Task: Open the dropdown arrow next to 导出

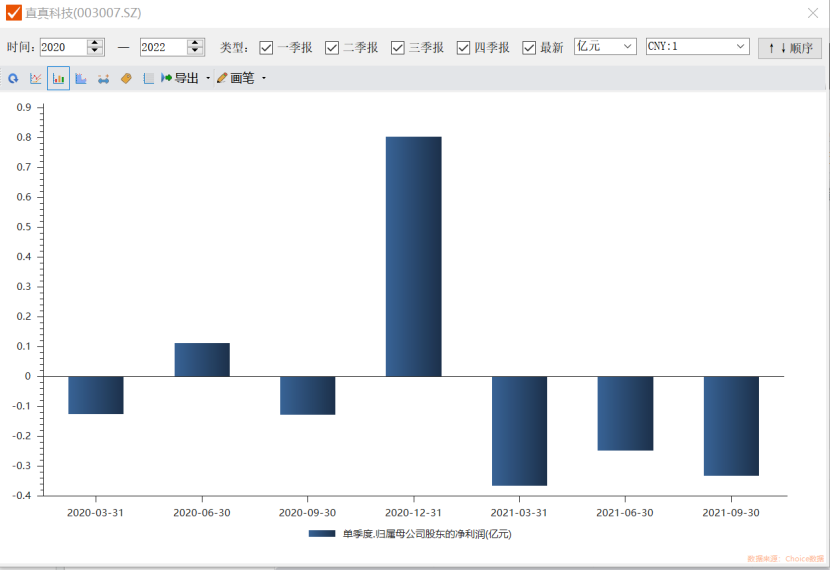Action: pyautogui.click(x=208, y=78)
